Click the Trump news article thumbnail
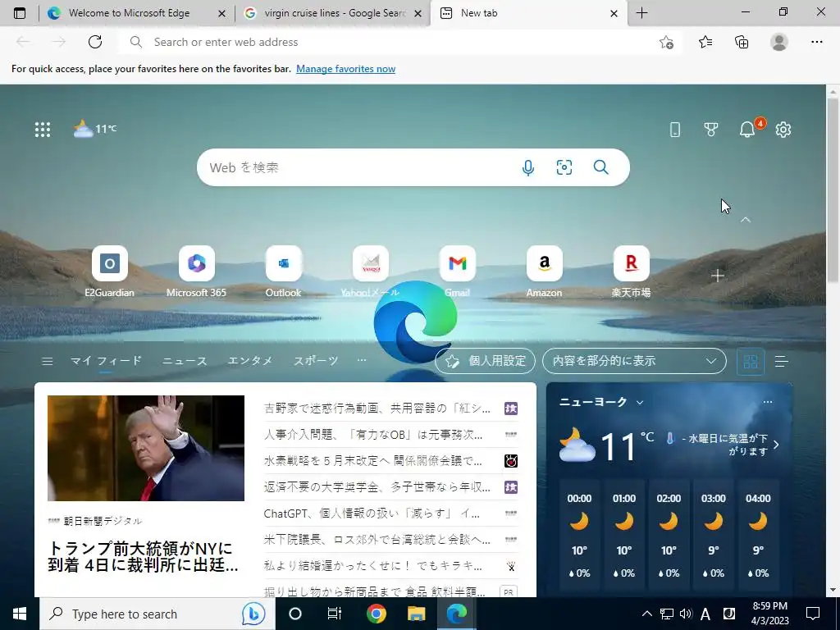 [x=146, y=449]
